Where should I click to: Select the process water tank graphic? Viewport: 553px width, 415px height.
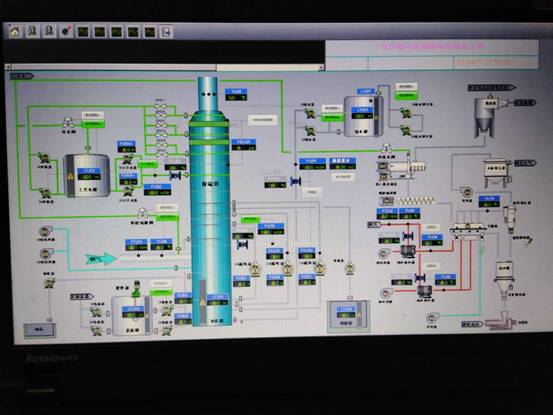[87, 175]
